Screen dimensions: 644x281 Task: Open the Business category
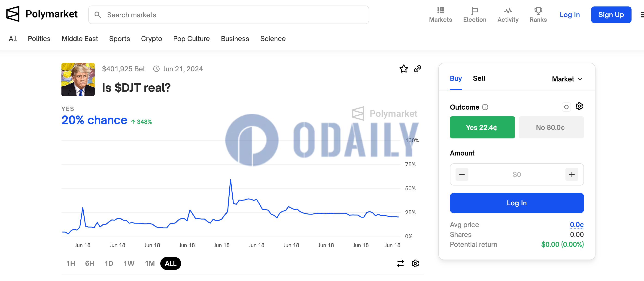(235, 39)
